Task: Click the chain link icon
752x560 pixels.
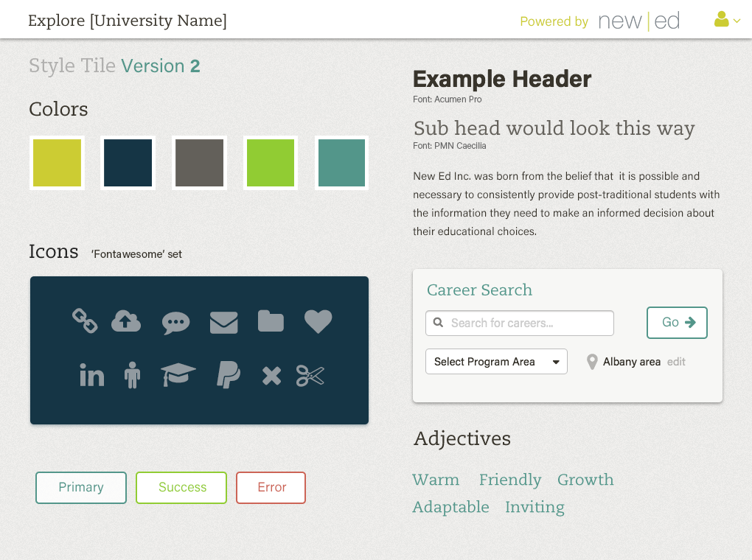Action: (85, 321)
